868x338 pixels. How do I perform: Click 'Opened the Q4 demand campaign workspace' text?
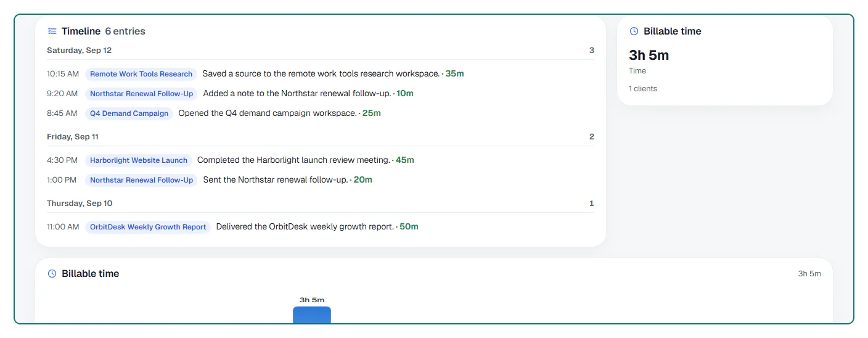[x=268, y=113]
